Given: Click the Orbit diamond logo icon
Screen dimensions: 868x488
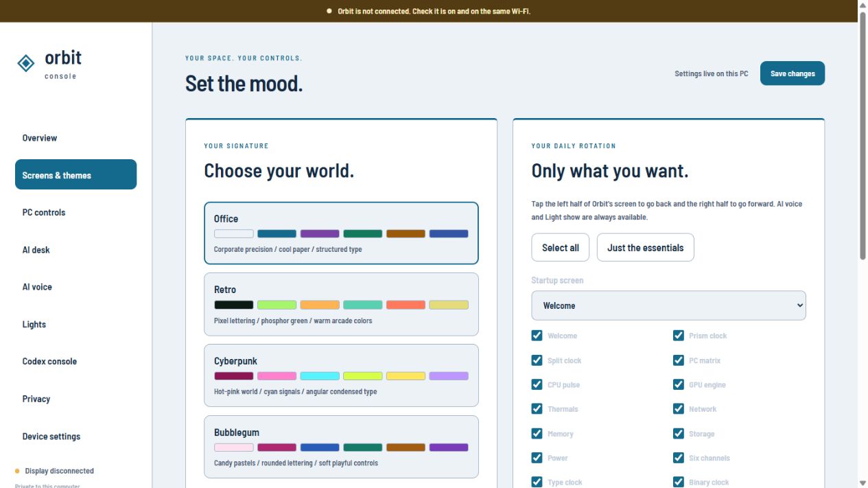Looking at the screenshot, I should pos(26,63).
